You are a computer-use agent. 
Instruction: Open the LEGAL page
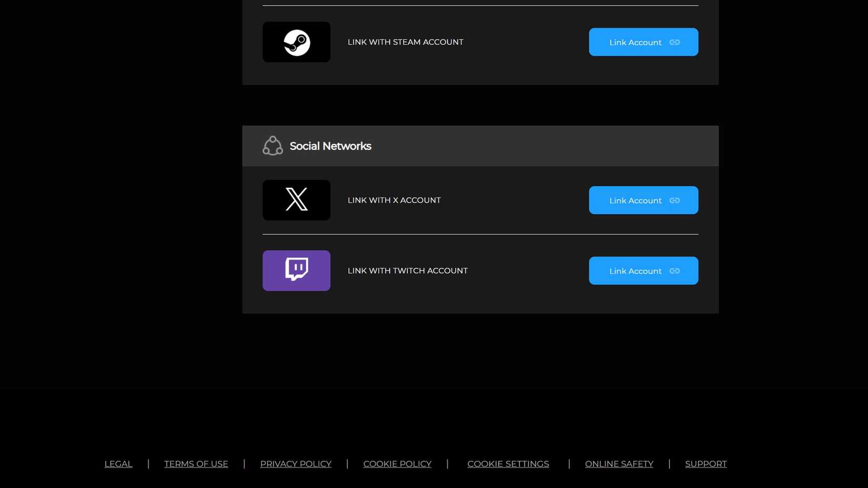point(118,464)
